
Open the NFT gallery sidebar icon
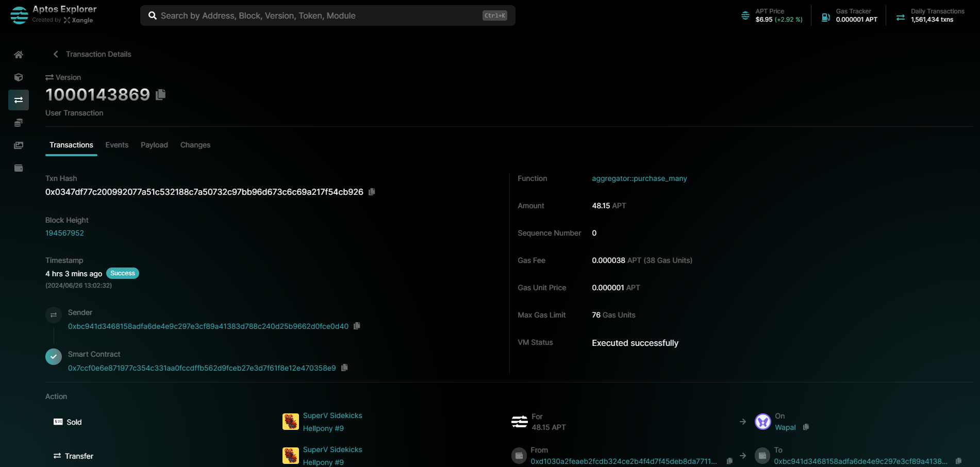coord(19,145)
